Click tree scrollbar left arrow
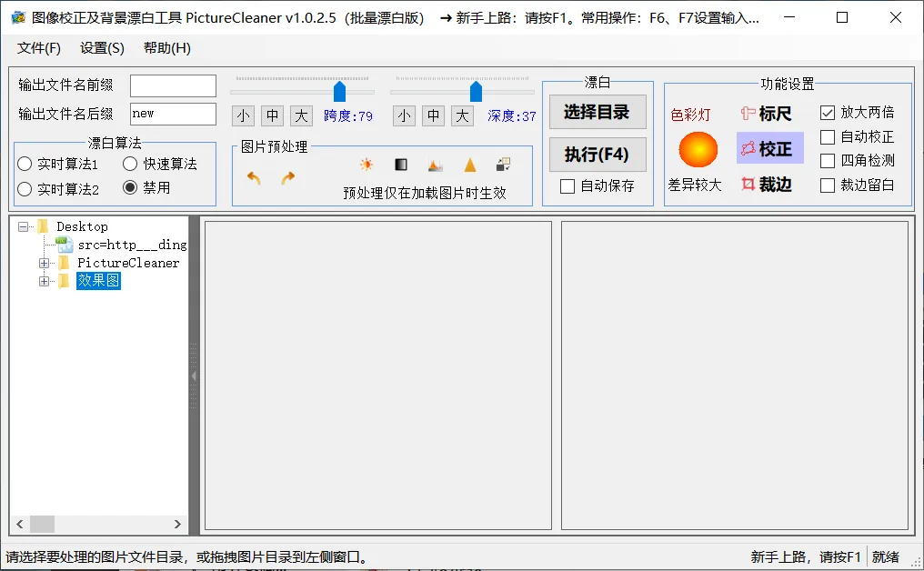This screenshot has width=924, height=571. [19, 524]
